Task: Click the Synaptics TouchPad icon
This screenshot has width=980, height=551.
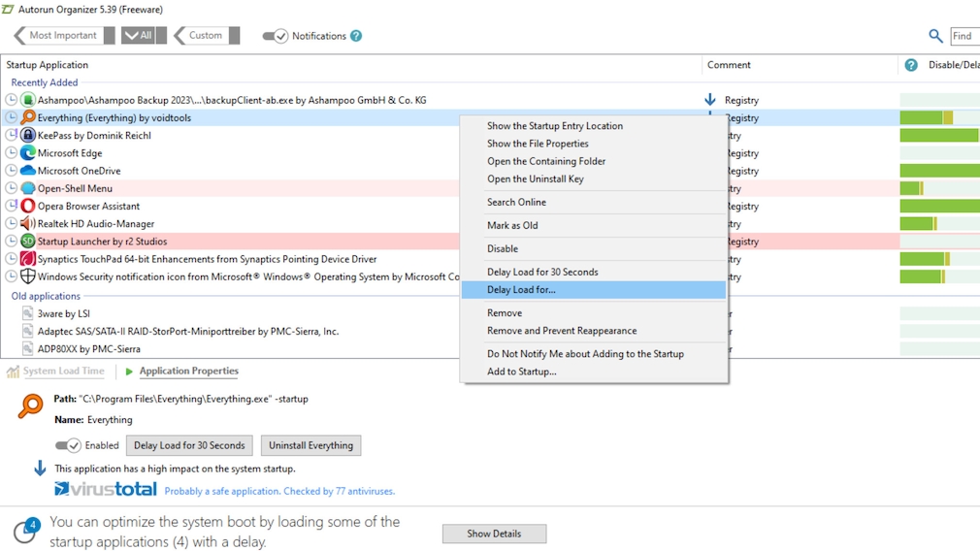Action: point(27,259)
